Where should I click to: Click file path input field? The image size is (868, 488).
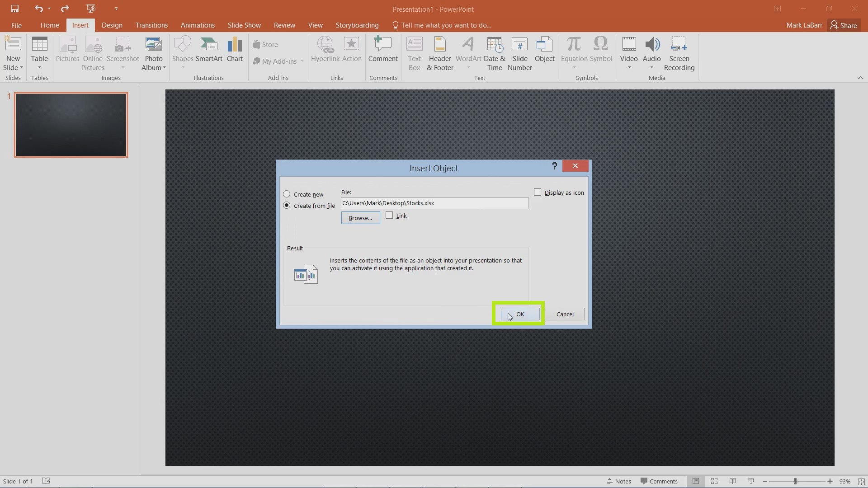pos(434,202)
